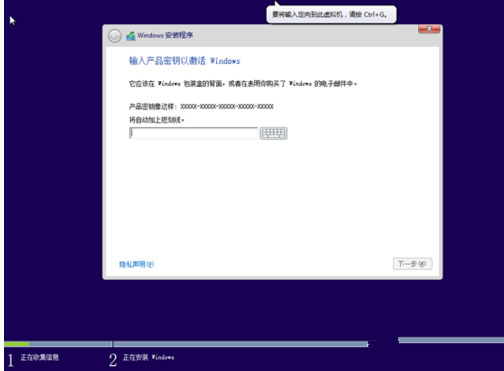The width and height of the screenshot is (504, 371).
Task: Close the Windows Setup dialog
Action: pyautogui.click(x=429, y=29)
